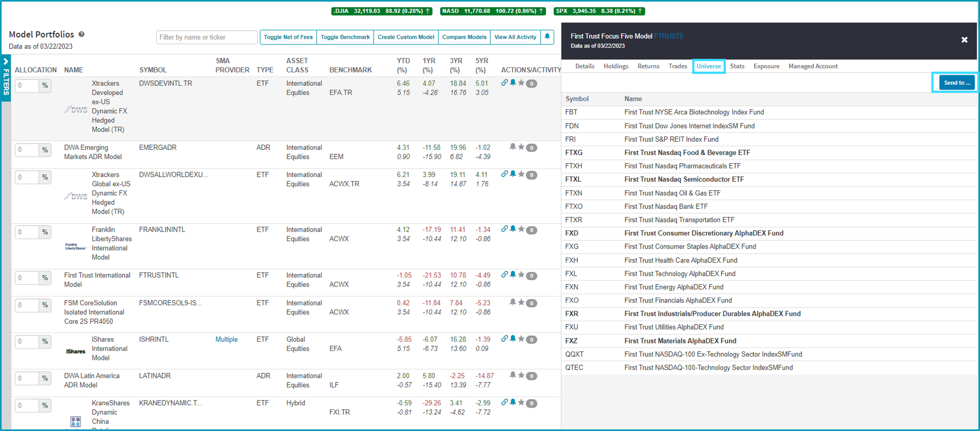The height and width of the screenshot is (431, 980).
Task: Click the NASD index ticker badge
Action: pos(493,11)
